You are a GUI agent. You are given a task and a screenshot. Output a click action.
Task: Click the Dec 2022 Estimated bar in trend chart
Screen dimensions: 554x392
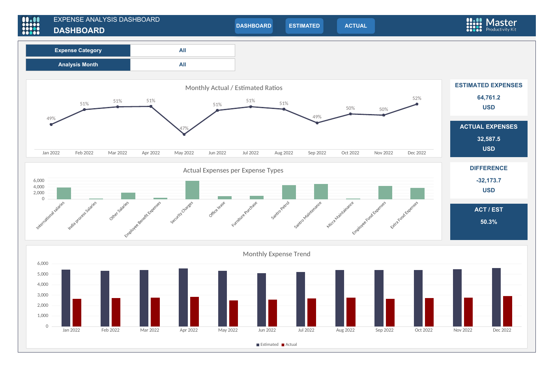(496, 297)
